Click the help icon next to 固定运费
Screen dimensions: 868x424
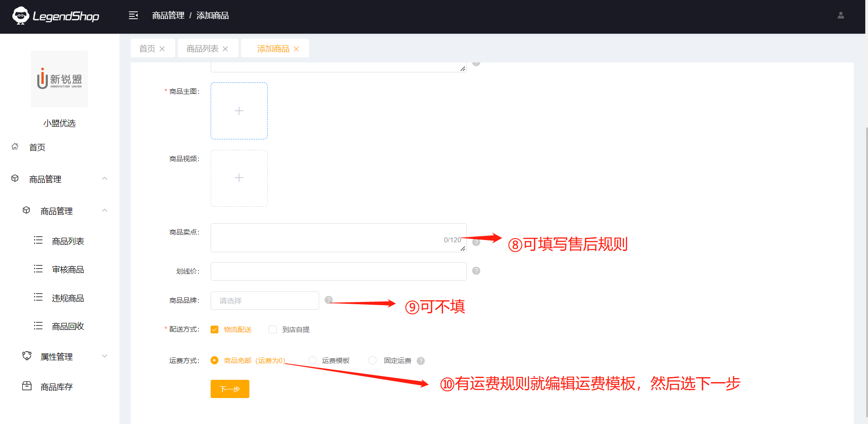click(421, 361)
